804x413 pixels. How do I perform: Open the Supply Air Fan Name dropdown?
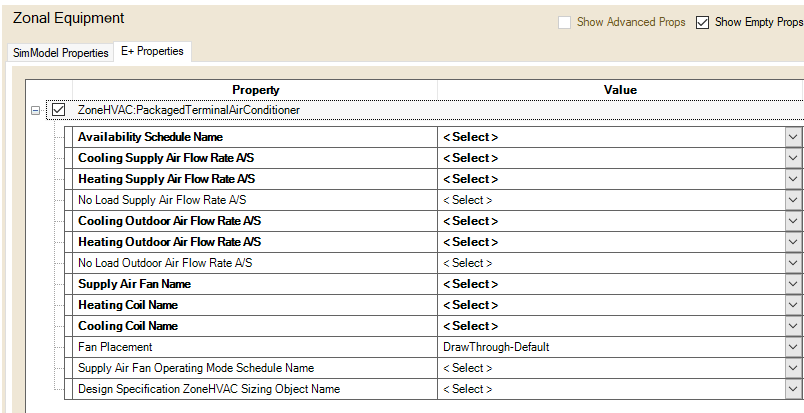tap(793, 284)
